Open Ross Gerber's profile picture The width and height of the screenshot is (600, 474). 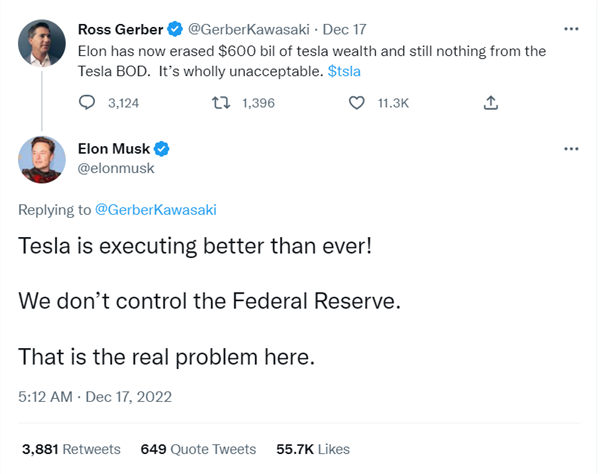[x=41, y=42]
